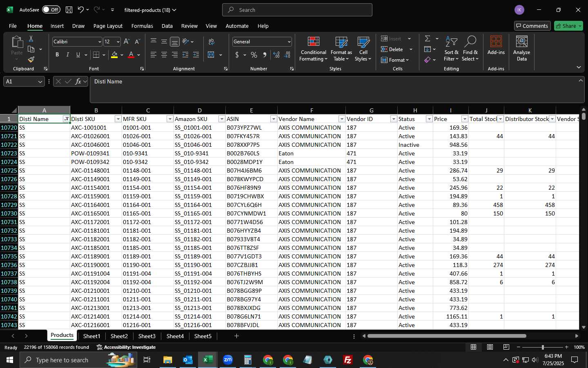Viewport: 588px width, 368px height.
Task: Open the Disti Name filter dropdown
Action: tap(66, 119)
